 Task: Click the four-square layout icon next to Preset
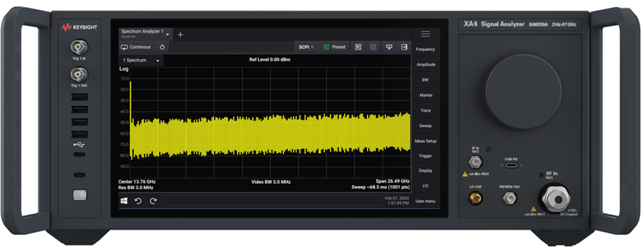[x=358, y=47]
